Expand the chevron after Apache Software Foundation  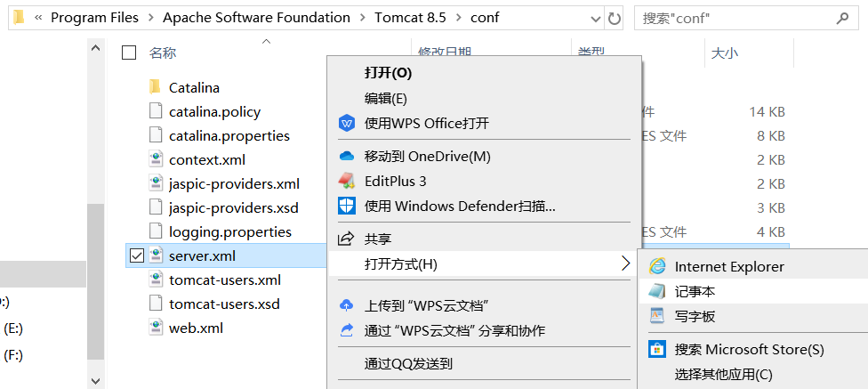[363, 18]
